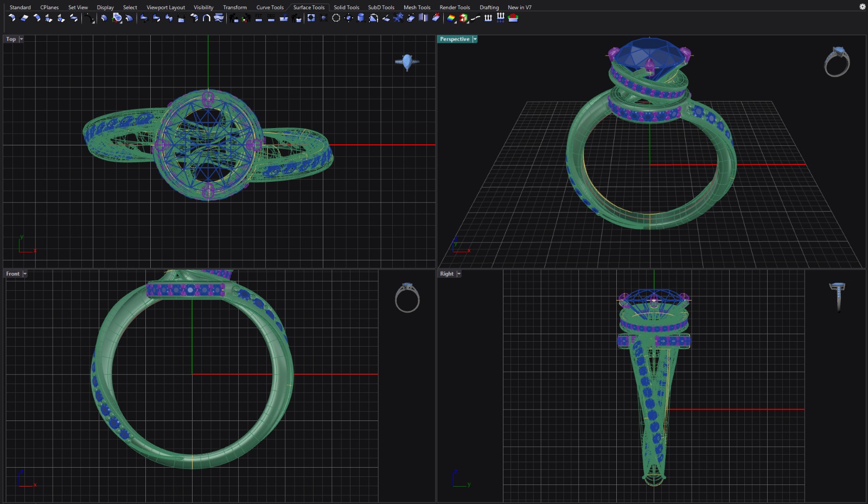Click the sphere with axes icon

point(117,18)
